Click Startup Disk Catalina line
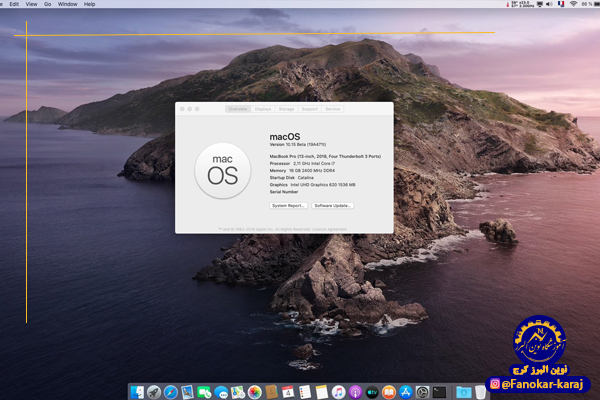Image resolution: width=600 pixels, height=400 pixels. coord(292,178)
